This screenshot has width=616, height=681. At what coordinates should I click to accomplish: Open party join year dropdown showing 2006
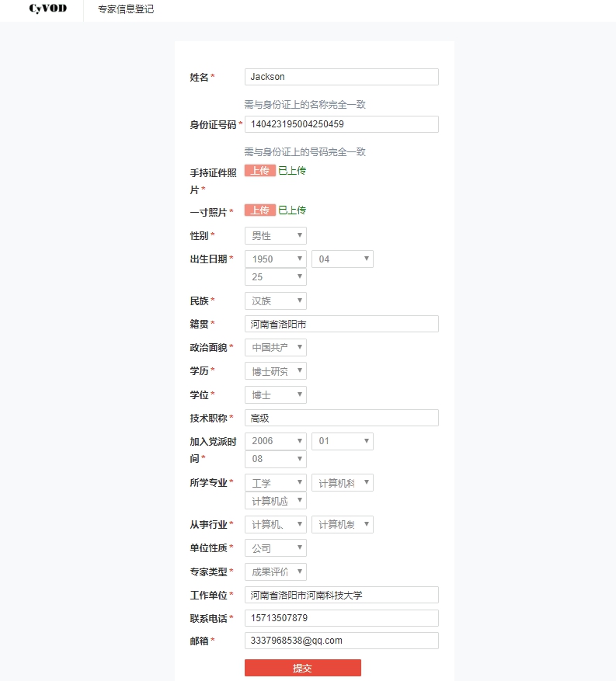click(x=276, y=441)
